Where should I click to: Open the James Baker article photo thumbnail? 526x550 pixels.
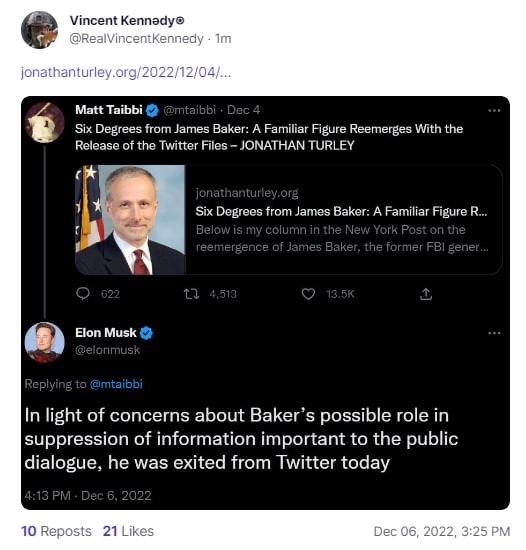(130, 220)
